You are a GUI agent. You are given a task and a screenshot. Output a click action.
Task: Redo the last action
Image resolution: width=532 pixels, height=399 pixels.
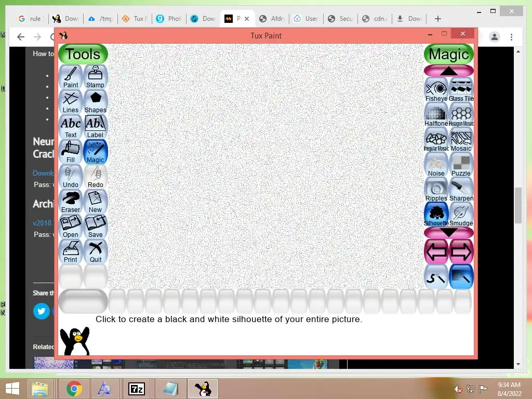pyautogui.click(x=96, y=177)
